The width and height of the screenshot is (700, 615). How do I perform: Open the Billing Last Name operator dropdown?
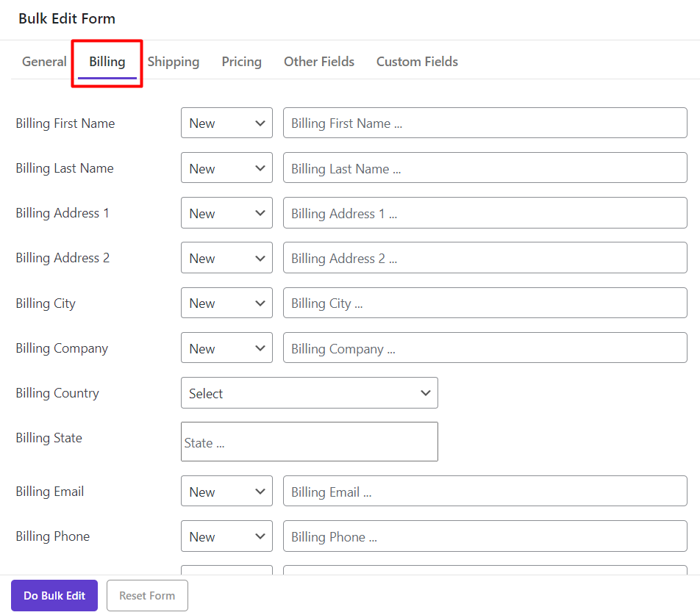(226, 168)
